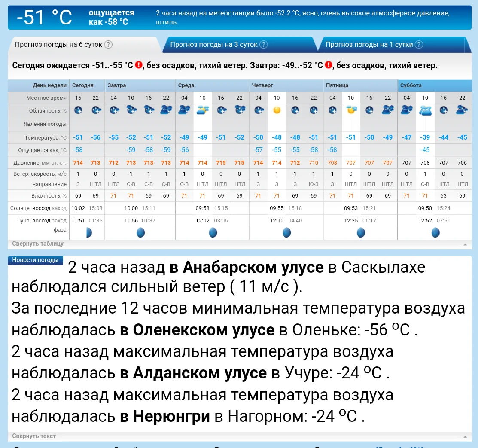The width and height of the screenshot is (478, 448).
Task: Click the moon phase icon under Сегодня
Action: point(88,232)
